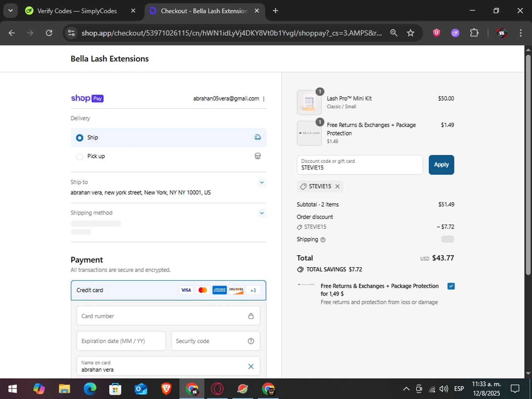Reload the checkout page
The image size is (532, 399).
[x=49, y=33]
